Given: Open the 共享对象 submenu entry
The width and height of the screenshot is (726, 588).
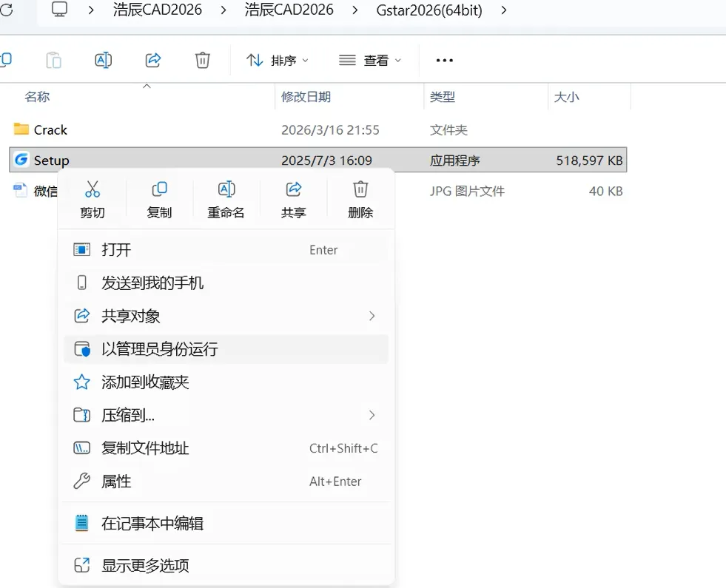Looking at the screenshot, I should coord(226,316).
